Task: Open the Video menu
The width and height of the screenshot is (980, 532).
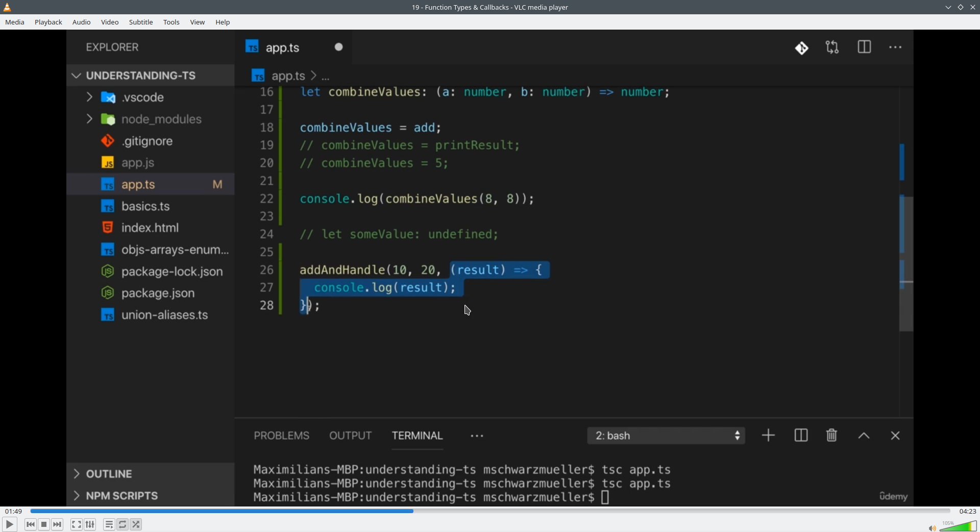Action: click(110, 22)
